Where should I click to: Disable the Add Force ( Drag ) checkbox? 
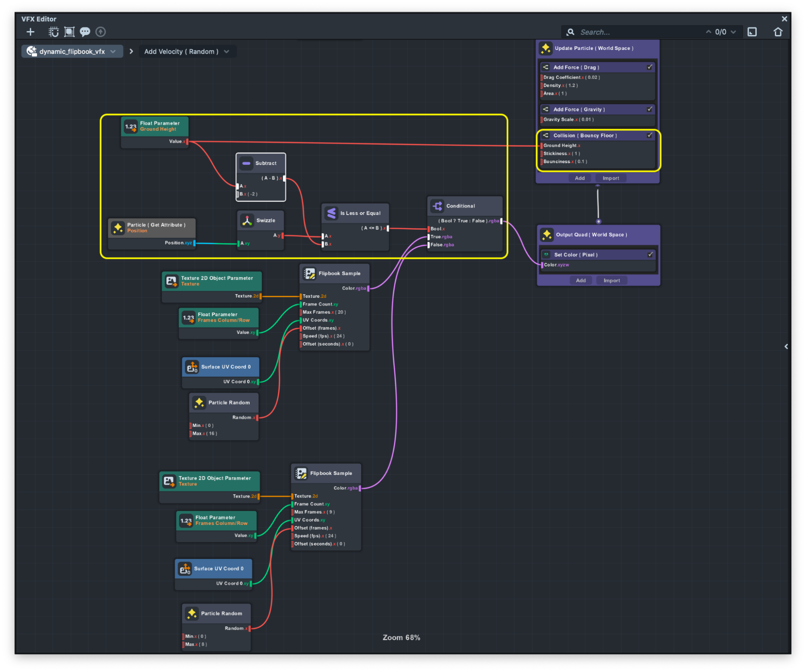650,67
